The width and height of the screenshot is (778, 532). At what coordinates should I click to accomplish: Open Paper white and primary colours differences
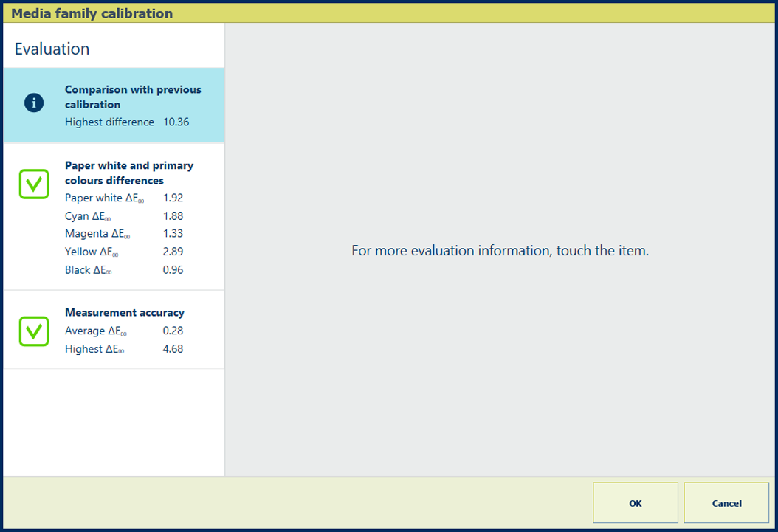pyautogui.click(x=129, y=173)
